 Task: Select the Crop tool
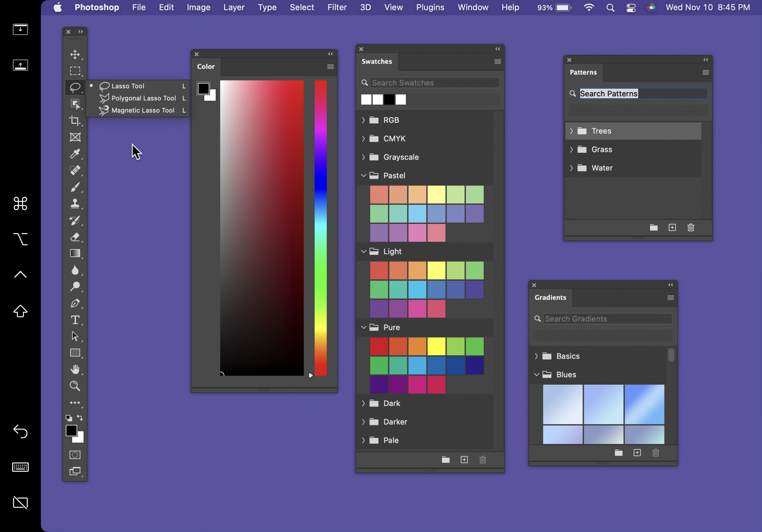coord(75,121)
